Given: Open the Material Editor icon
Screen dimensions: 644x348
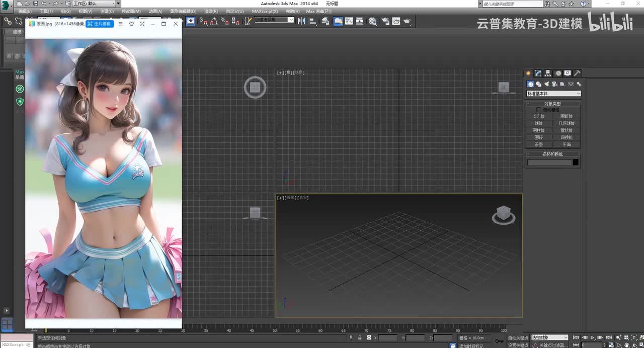Looking at the screenshot, I should coord(373,21).
